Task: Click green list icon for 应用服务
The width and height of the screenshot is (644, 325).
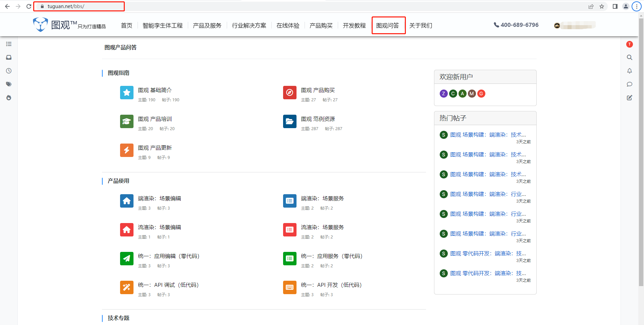Action: pos(290,259)
